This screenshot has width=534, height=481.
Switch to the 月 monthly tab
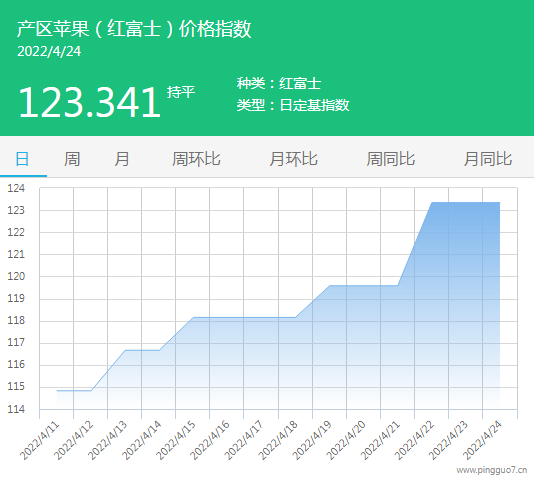click(122, 159)
